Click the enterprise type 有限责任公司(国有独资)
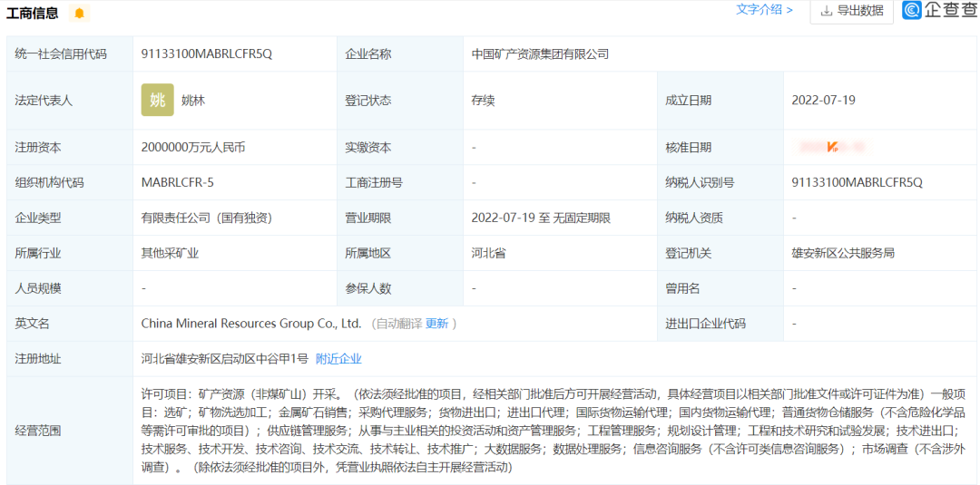The image size is (980, 485). 207,218
